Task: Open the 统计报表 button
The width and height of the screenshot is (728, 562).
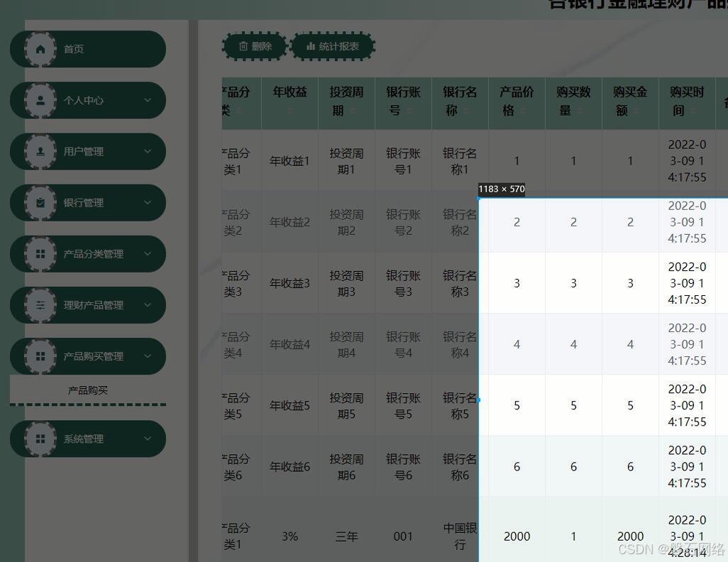Action: (x=333, y=46)
